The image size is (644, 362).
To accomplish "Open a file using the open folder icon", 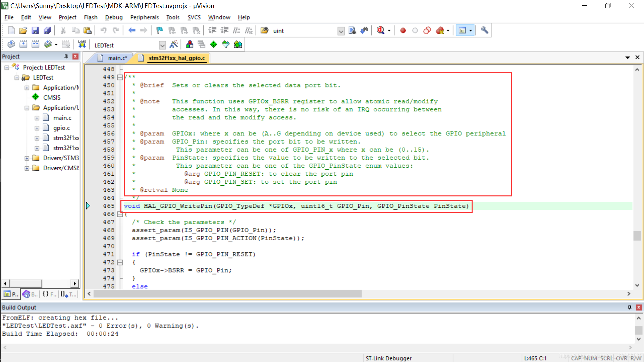I will [x=23, y=31].
